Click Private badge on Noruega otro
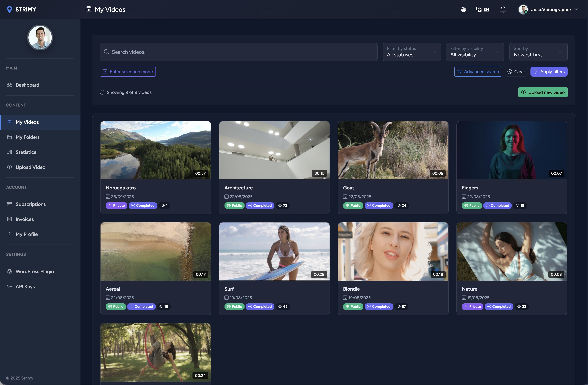The image size is (588, 385). [116, 205]
